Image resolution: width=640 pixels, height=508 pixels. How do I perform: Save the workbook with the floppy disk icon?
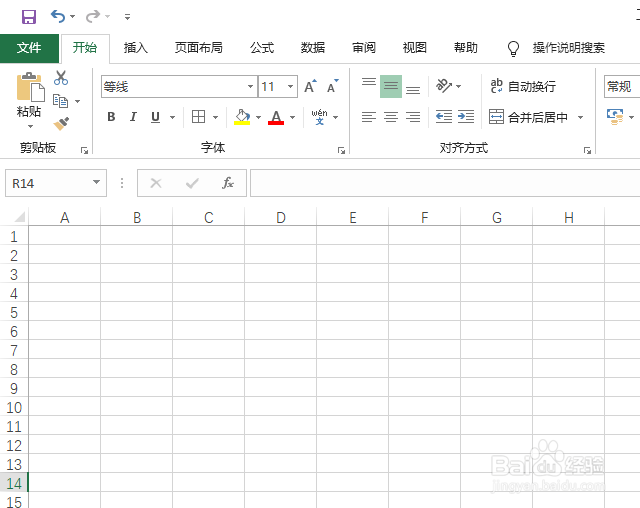tap(29, 17)
